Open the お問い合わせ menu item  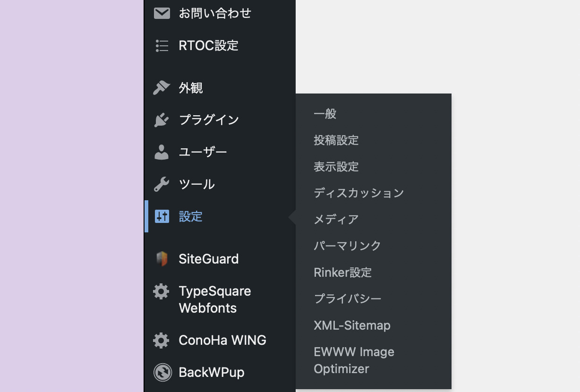[x=215, y=13]
